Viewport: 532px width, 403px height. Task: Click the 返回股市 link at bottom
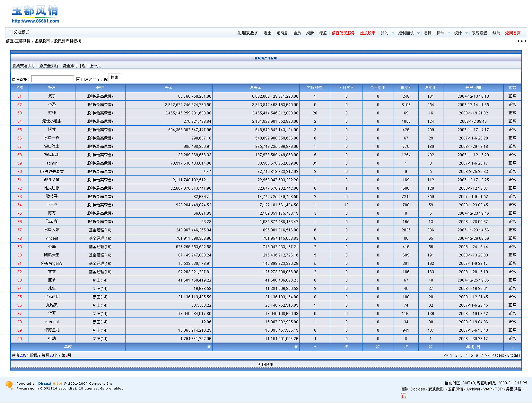point(266,365)
